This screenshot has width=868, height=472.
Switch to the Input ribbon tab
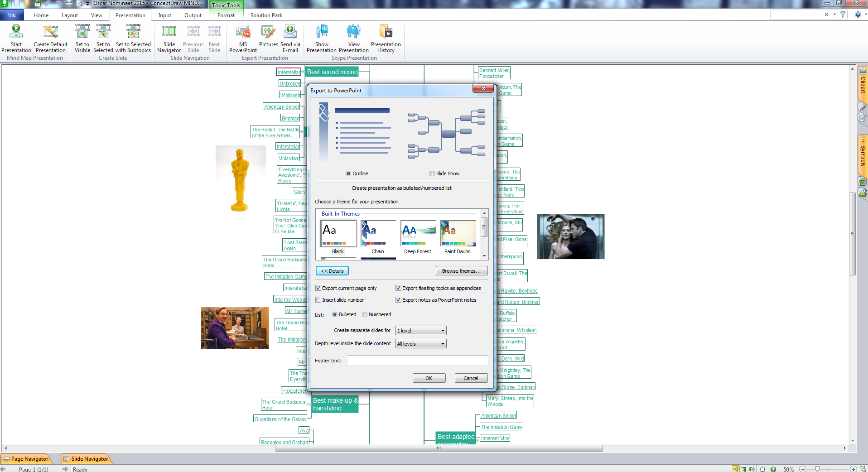(x=164, y=15)
